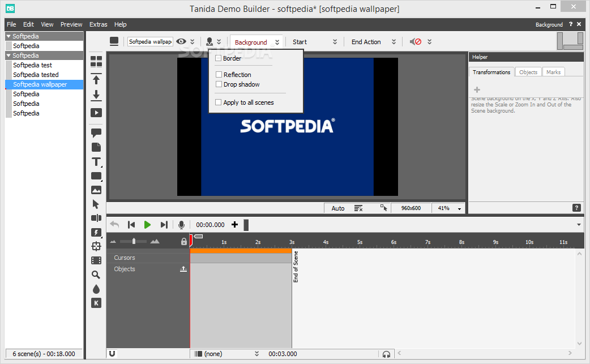Click the orange scene duration bar
590x364 pixels.
point(241,250)
